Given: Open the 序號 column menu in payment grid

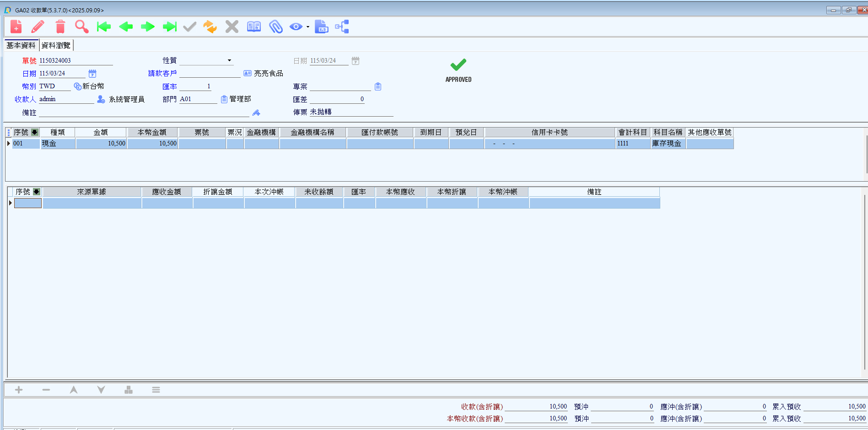Looking at the screenshot, I should [35, 132].
